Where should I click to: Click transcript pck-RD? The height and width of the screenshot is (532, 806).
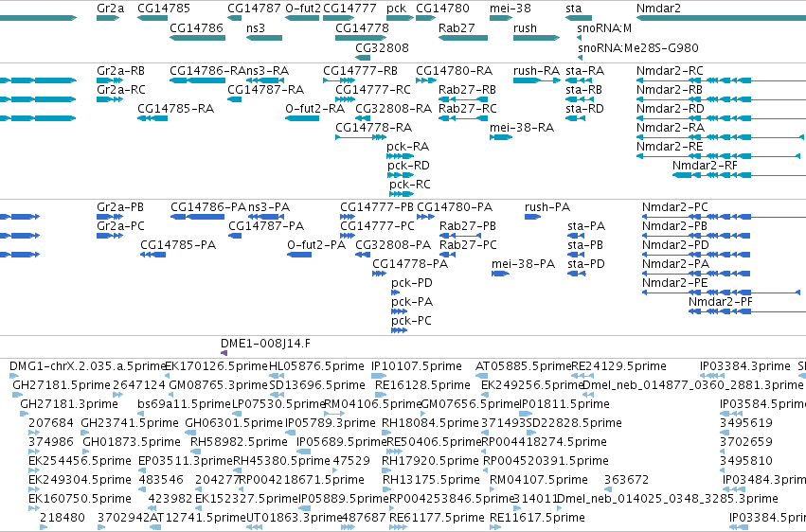click(x=401, y=175)
